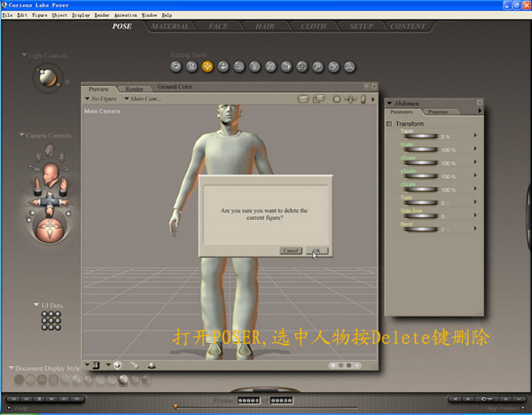Toggle the Camera Controls panel arrow
Image resolution: width=532 pixels, height=415 pixels.
(21, 136)
